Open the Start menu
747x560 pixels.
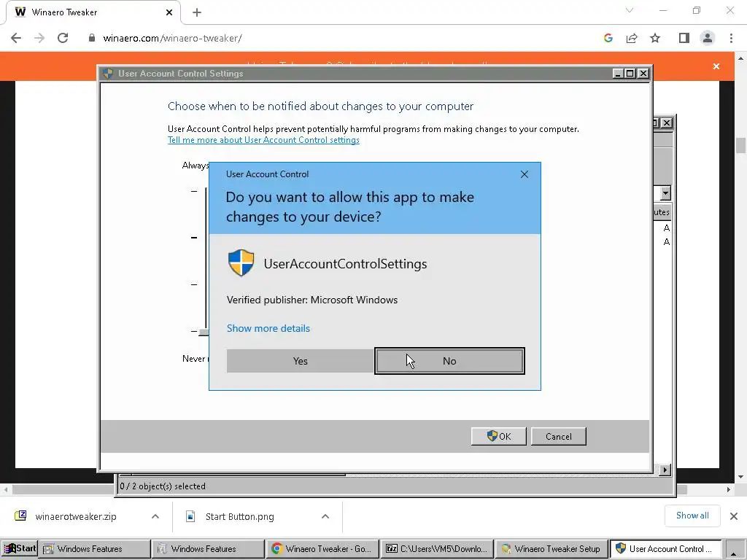coord(20,548)
